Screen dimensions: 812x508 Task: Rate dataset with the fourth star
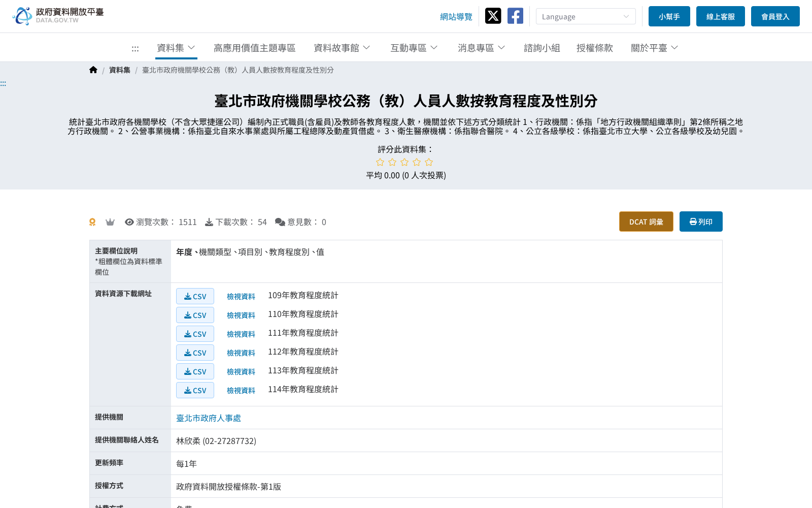click(x=417, y=162)
